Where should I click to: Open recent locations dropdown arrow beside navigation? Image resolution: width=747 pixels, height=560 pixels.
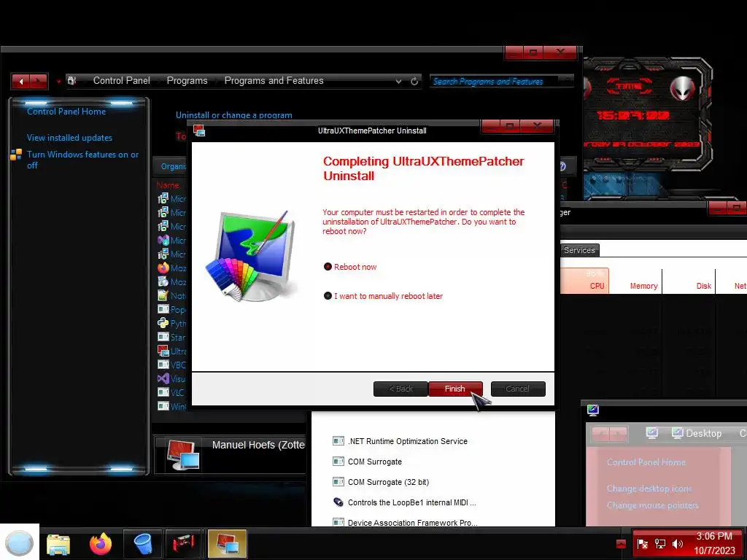click(58, 82)
